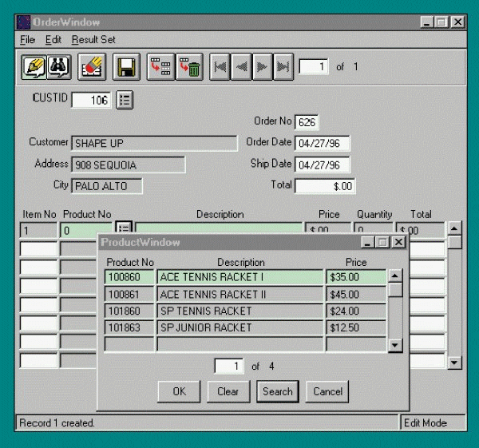
Task: Click the Order Date input field
Action: click(x=322, y=145)
